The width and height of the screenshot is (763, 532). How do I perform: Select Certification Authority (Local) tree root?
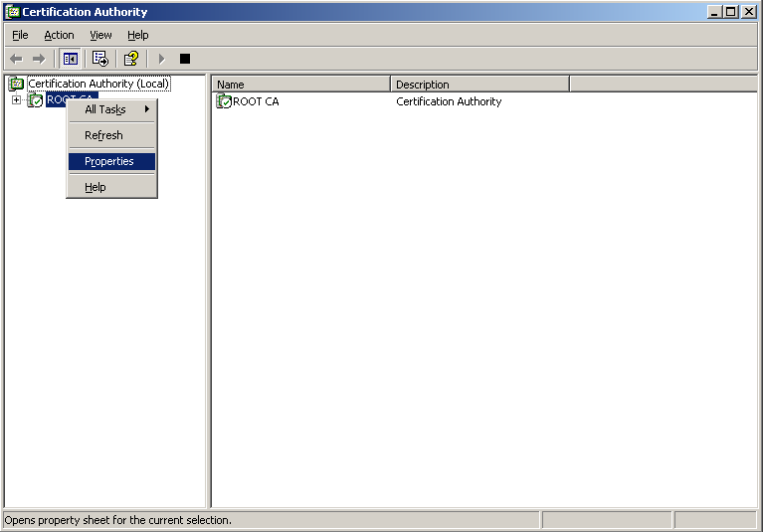coord(98,84)
